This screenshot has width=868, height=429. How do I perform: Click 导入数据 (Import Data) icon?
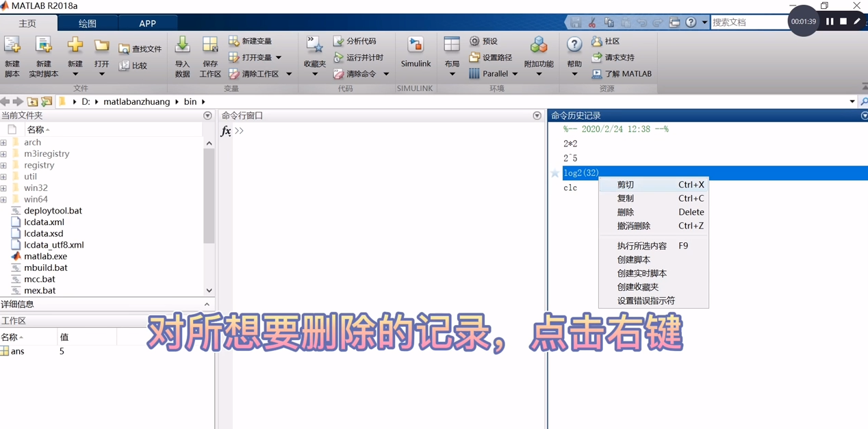pyautogui.click(x=182, y=46)
